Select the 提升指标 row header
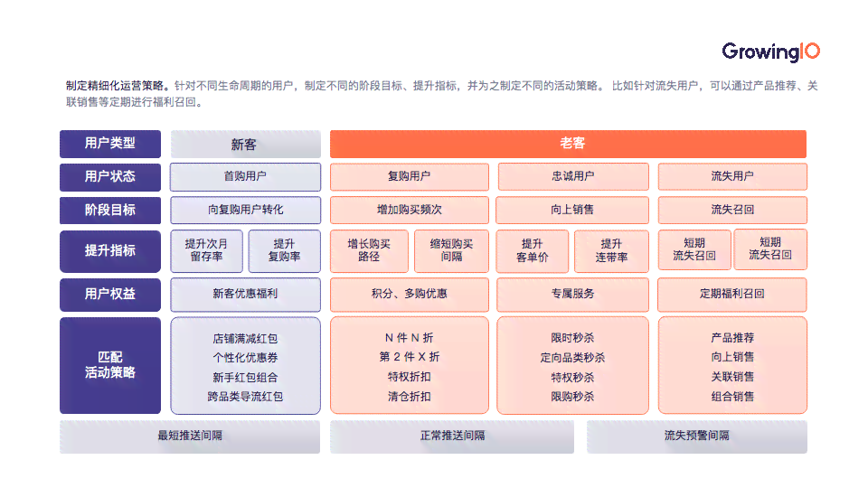Viewport: 868px width, 488px height. point(110,251)
